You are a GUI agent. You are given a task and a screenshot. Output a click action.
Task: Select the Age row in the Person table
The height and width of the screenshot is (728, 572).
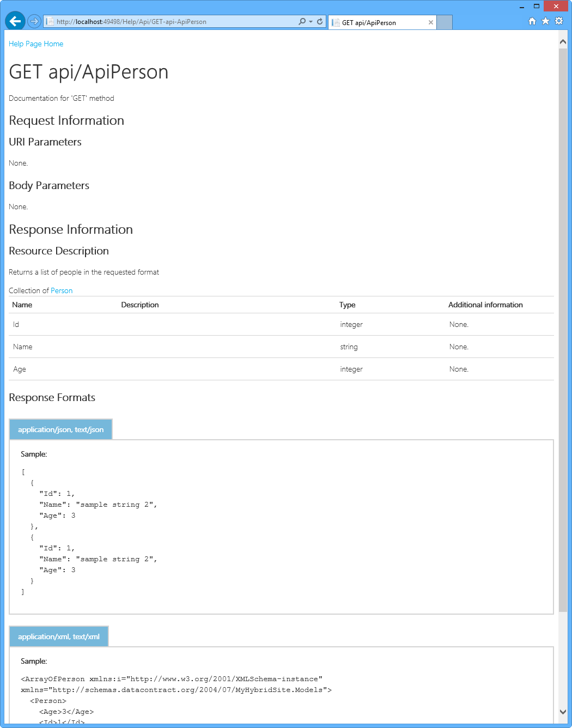pyautogui.click(x=218, y=369)
